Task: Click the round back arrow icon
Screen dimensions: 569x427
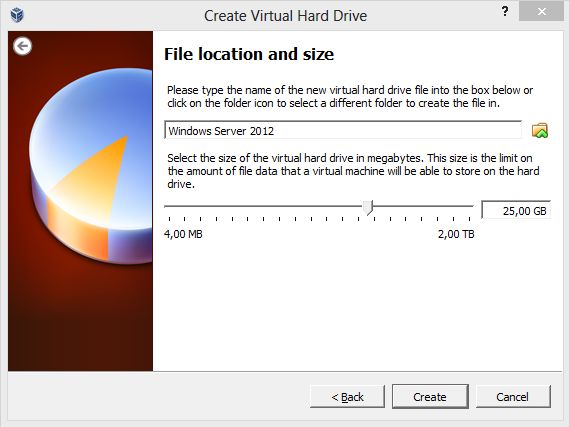Action: (x=22, y=46)
